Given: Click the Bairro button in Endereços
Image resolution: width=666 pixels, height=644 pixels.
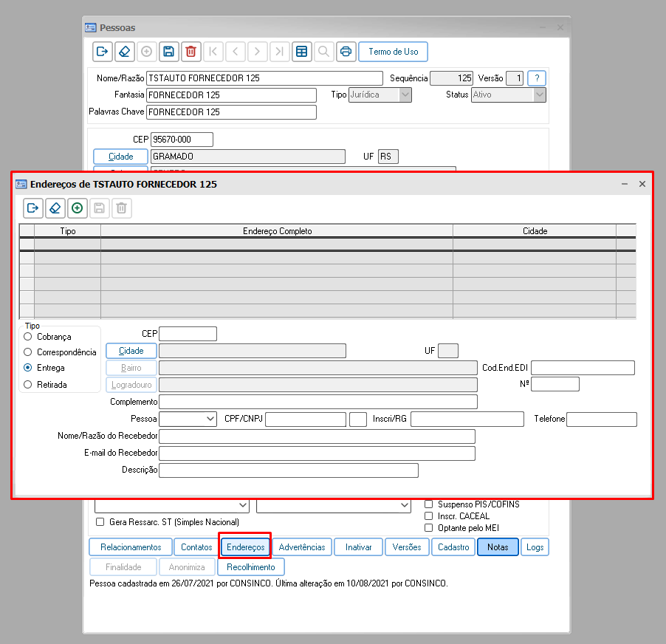Looking at the screenshot, I should click(131, 368).
